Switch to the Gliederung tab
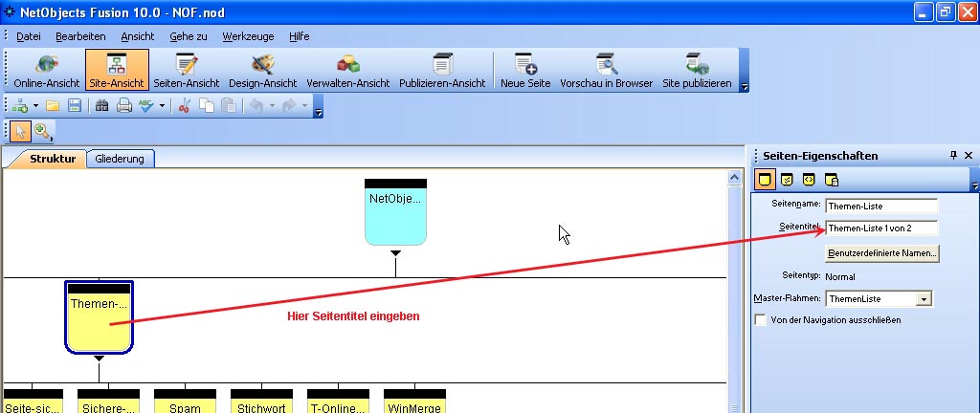The image size is (980, 413). [121, 159]
